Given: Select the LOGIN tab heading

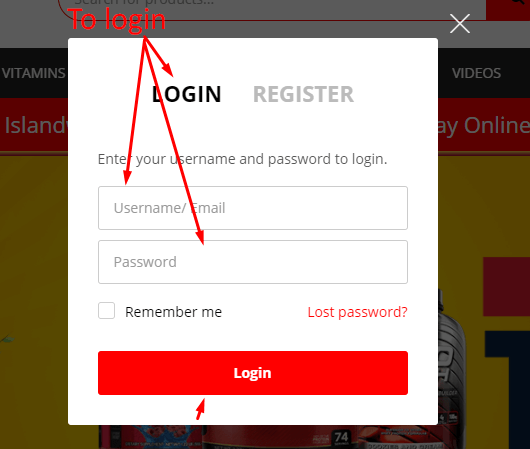Looking at the screenshot, I should [x=187, y=94].
